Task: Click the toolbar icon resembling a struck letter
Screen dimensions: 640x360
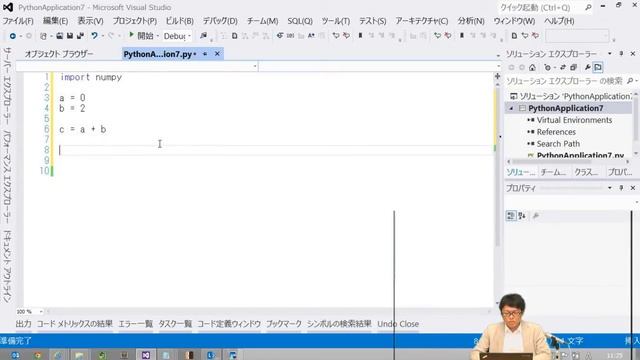Action: 280,36
